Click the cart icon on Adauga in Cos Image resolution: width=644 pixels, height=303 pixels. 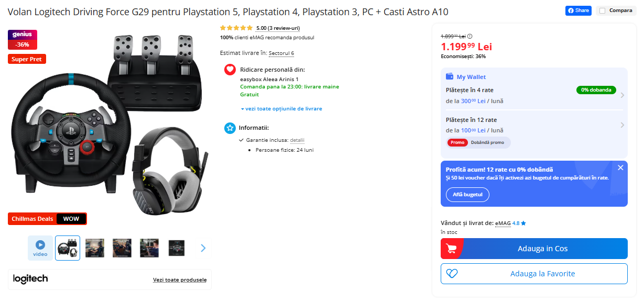point(450,249)
